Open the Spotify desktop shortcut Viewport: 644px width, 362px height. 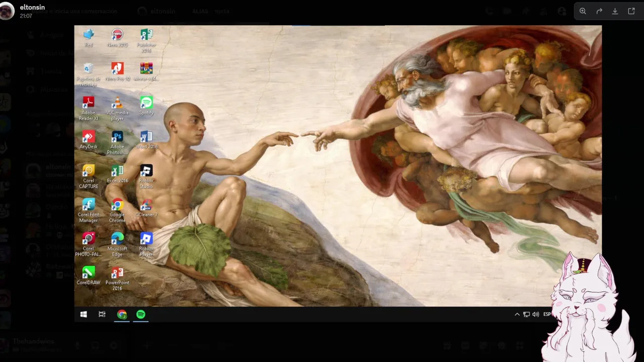pyautogui.click(x=146, y=106)
